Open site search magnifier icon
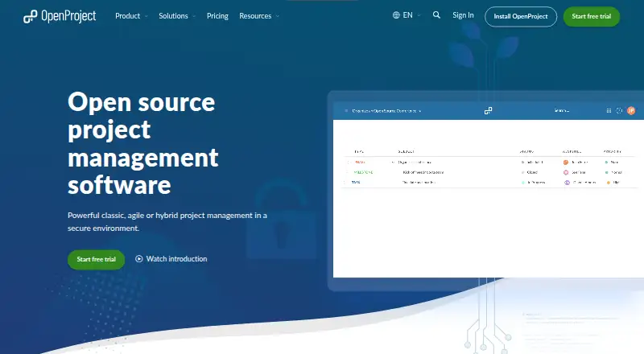This screenshot has height=354, width=644. [x=436, y=15]
